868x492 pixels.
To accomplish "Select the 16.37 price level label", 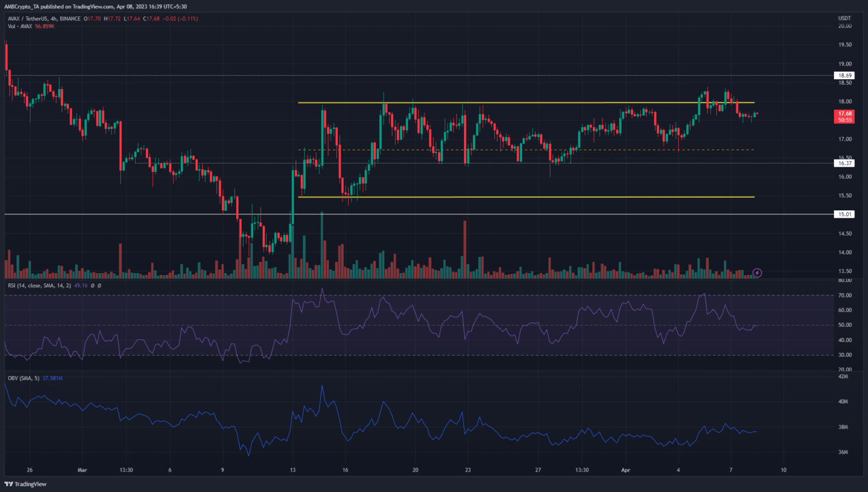I will coord(845,163).
